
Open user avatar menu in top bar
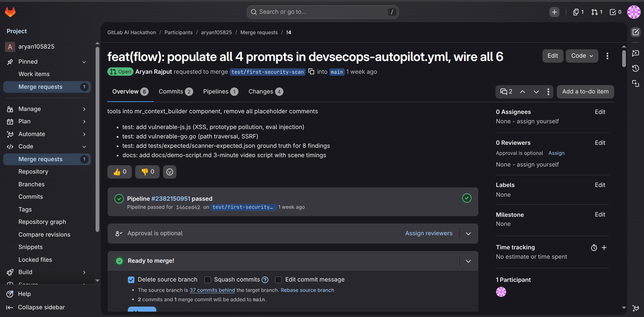[634, 12]
